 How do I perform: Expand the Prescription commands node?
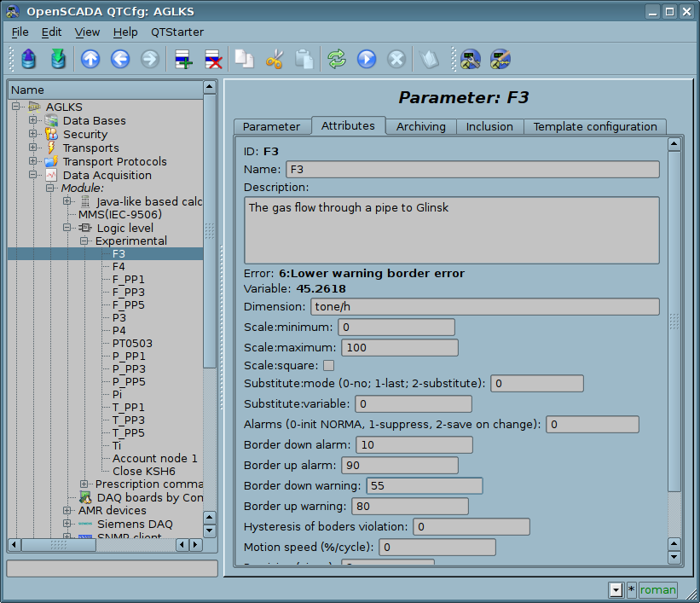point(84,484)
